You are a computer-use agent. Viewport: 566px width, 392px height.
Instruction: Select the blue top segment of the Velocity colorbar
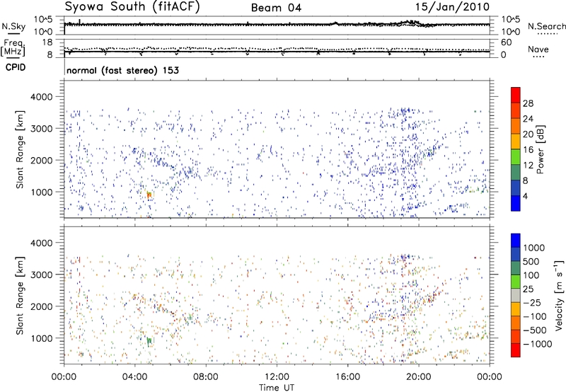pos(516,241)
